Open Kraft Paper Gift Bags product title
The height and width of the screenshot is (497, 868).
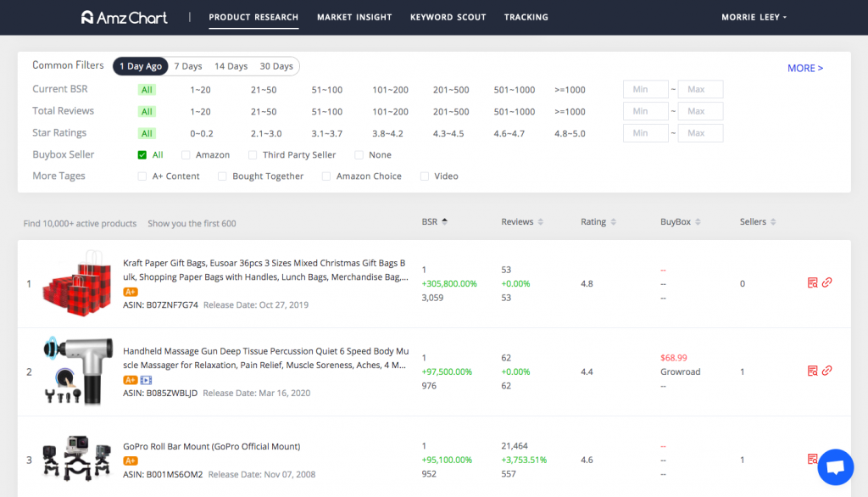click(x=265, y=270)
